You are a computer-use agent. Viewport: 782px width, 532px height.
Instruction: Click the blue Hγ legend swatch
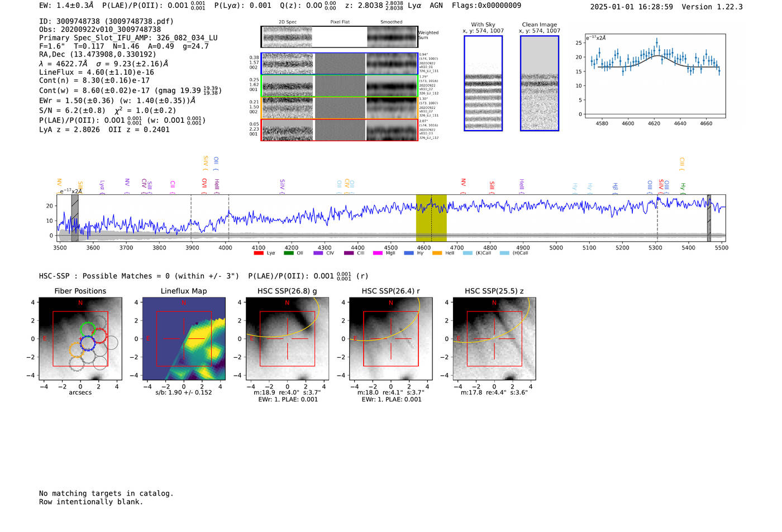coord(409,253)
